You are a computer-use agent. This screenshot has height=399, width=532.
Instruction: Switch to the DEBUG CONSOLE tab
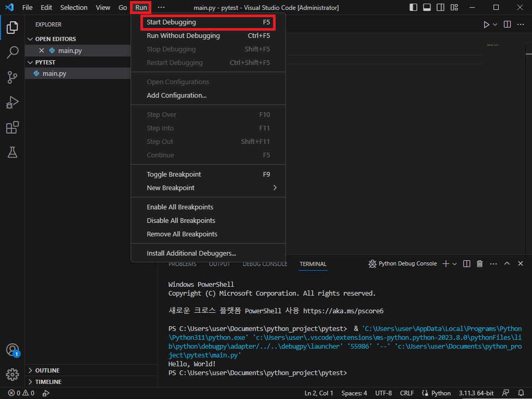[265, 264]
